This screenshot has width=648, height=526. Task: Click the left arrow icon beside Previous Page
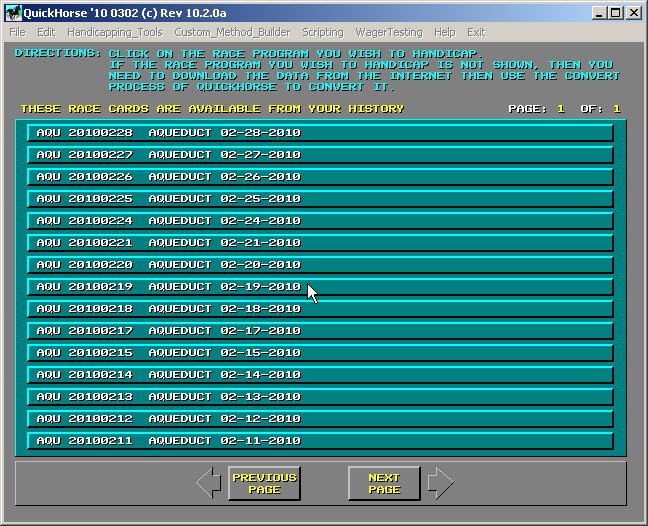coord(209,484)
